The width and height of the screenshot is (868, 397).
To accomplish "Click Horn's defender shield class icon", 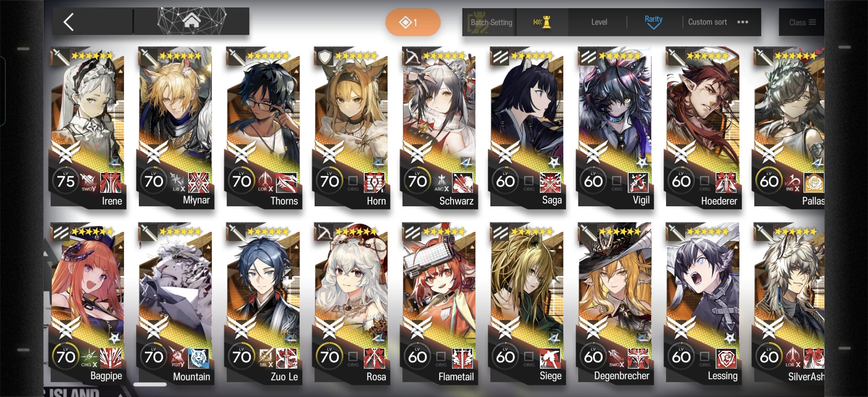I will click(324, 57).
